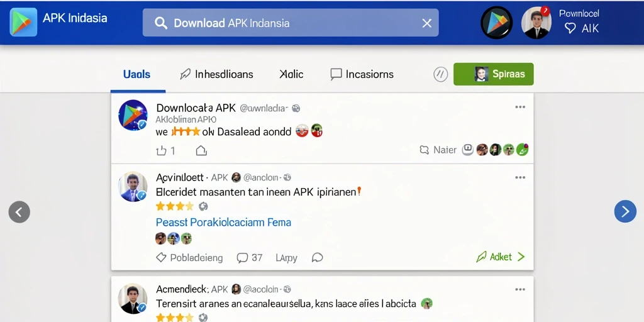Screen dimensions: 644x322
Task: Click the Downlocala APK post title
Action: tap(196, 108)
